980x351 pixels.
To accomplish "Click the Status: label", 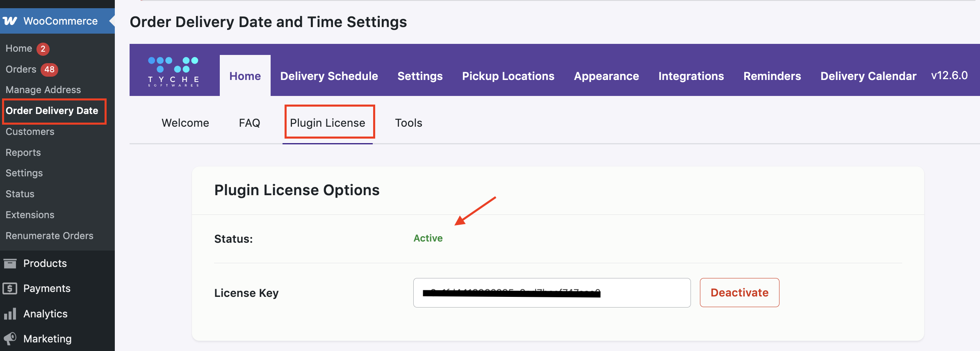I will 234,239.
